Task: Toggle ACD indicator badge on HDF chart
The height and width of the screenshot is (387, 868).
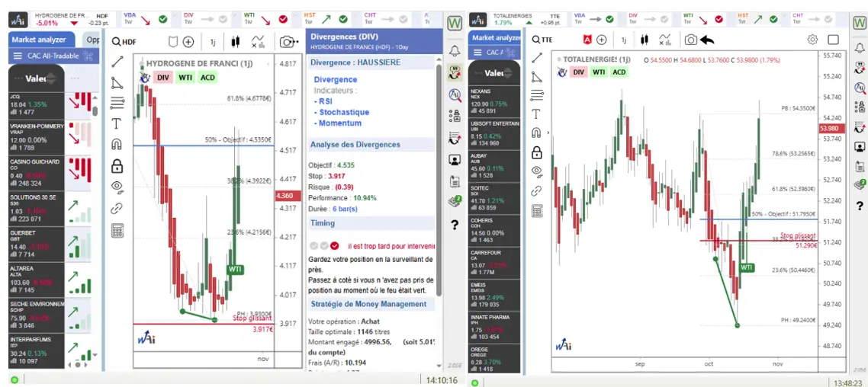Action: [207, 78]
